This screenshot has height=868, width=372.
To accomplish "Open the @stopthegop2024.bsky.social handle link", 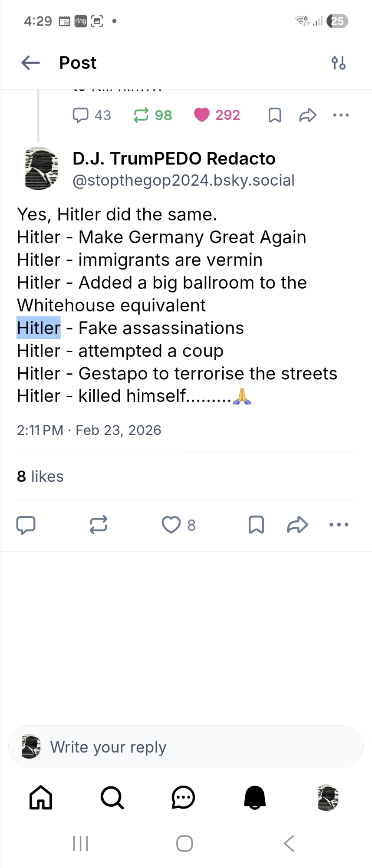I will [184, 180].
